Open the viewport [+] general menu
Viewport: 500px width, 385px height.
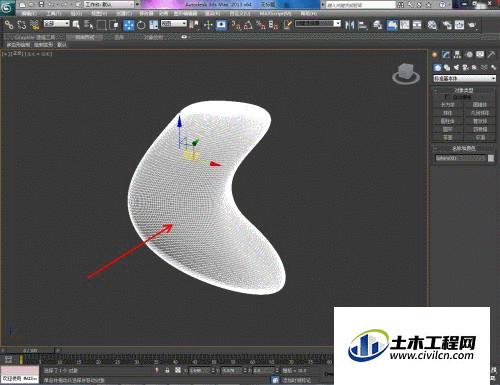[5, 54]
